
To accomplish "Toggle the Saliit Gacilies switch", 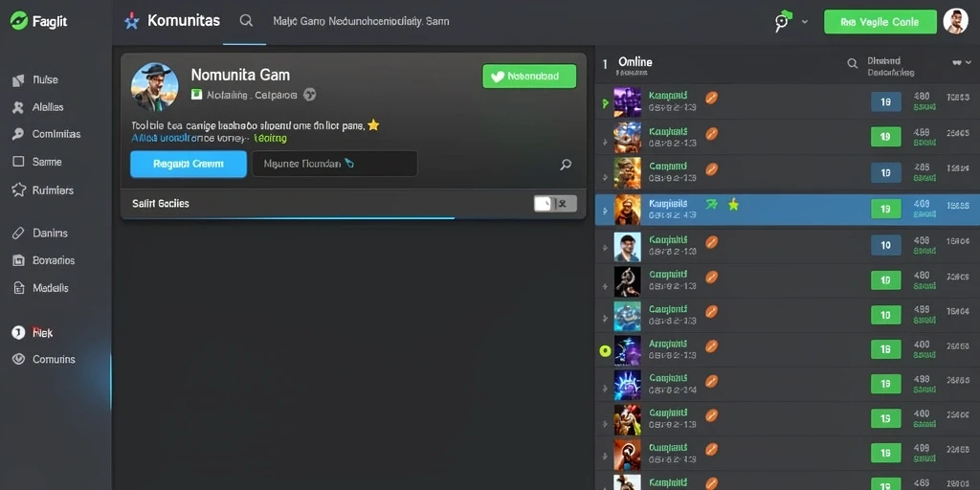I will (555, 204).
